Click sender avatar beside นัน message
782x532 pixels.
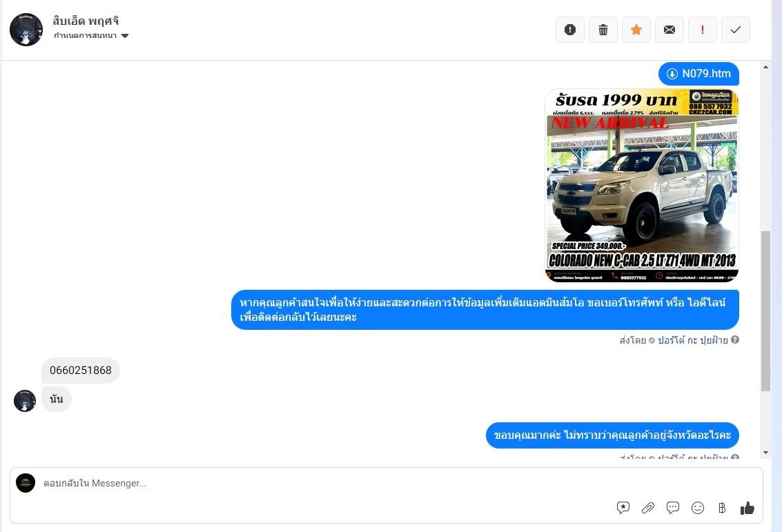[x=25, y=401]
